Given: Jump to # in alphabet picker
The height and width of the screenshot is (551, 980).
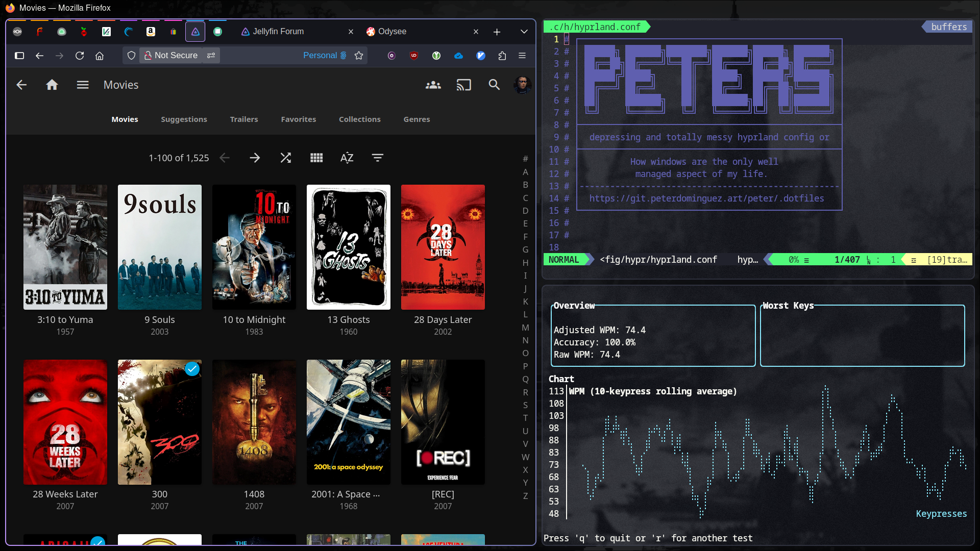Looking at the screenshot, I should (525, 159).
